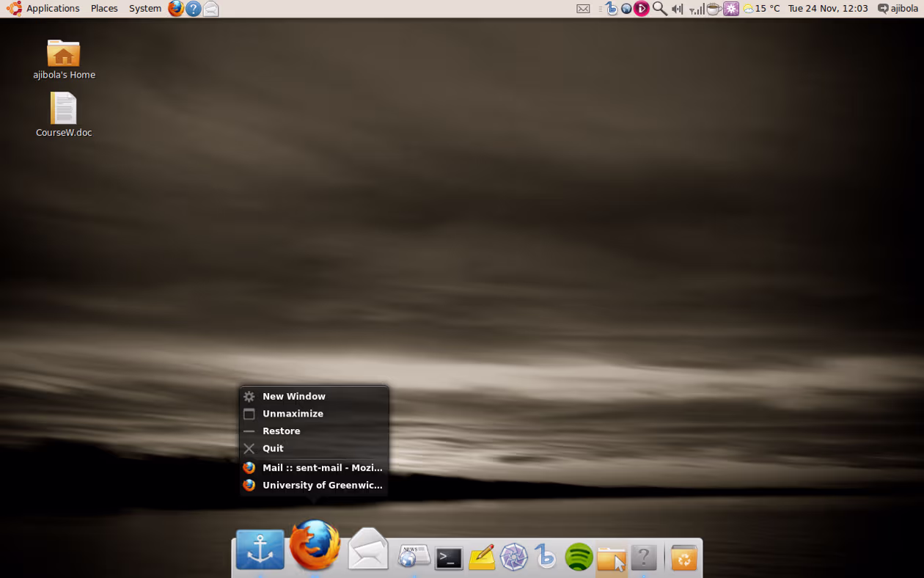924x578 pixels.
Task: Click the Banshee tray icon in panel
Action: click(612, 9)
